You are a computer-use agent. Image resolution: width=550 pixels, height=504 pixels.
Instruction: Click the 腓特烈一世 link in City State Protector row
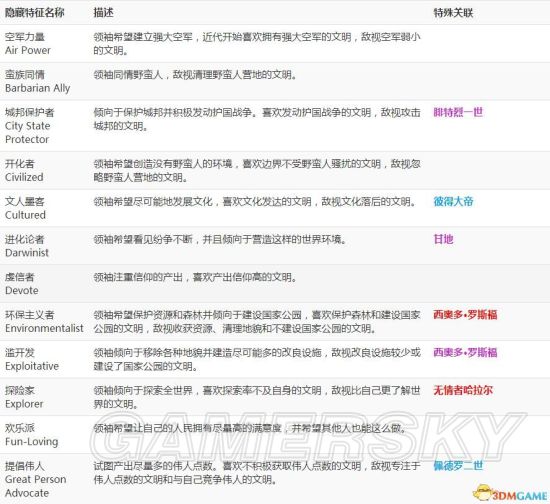(458, 112)
